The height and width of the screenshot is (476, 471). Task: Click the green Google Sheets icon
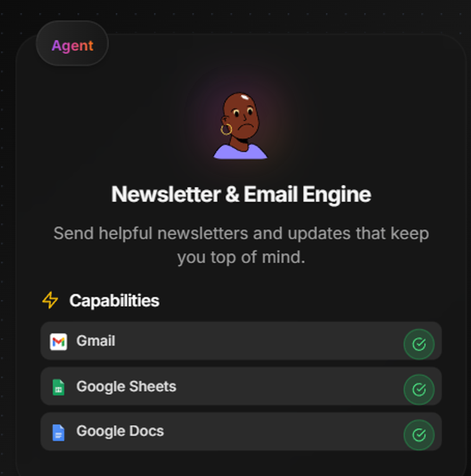[x=58, y=387]
